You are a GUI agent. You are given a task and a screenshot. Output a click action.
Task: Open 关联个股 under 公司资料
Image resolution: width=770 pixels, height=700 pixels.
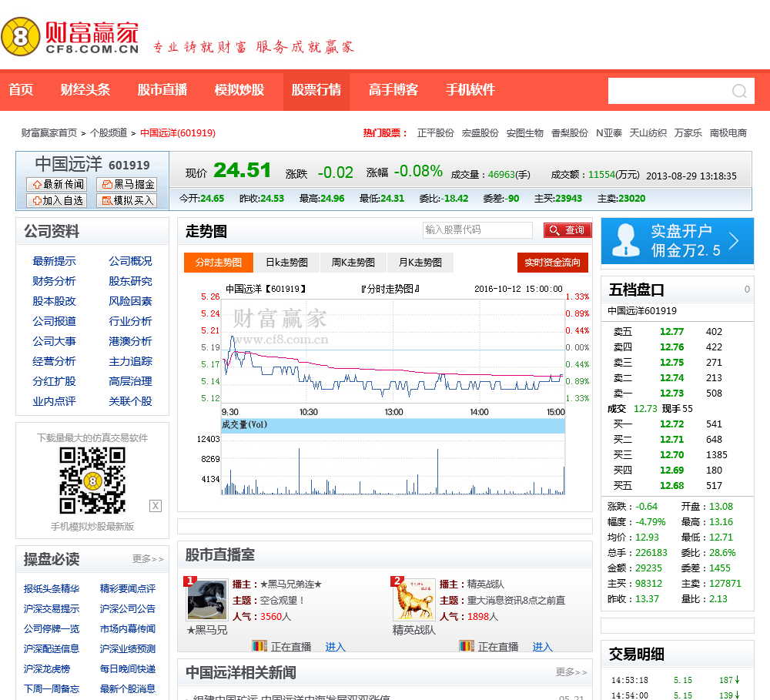130,401
